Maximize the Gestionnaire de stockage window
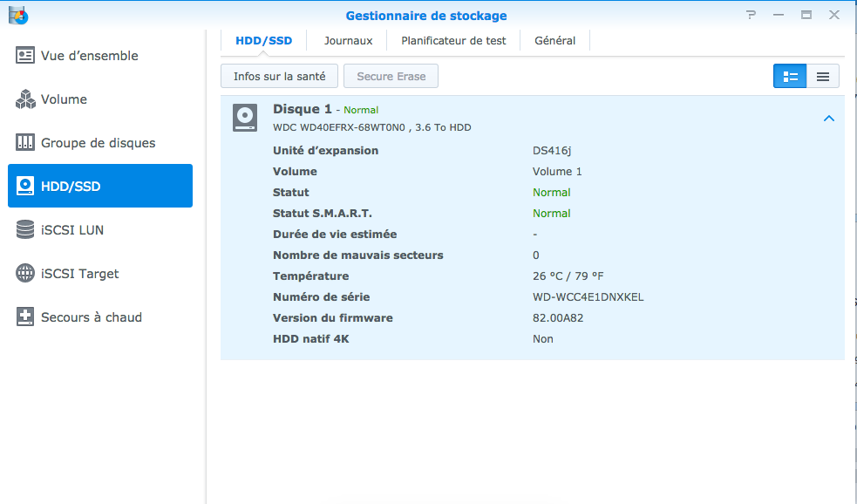This screenshot has height=504, width=857. [x=806, y=15]
